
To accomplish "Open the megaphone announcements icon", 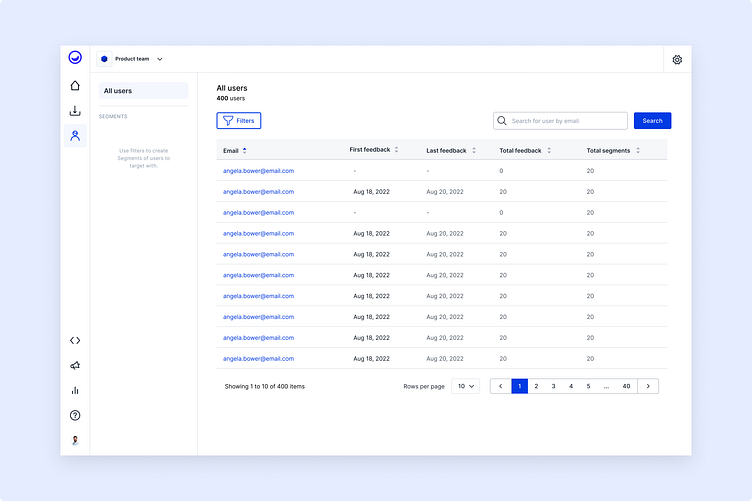I will [75, 365].
